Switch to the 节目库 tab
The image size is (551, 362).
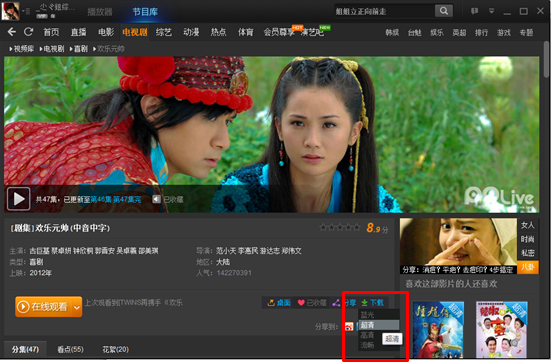145,12
